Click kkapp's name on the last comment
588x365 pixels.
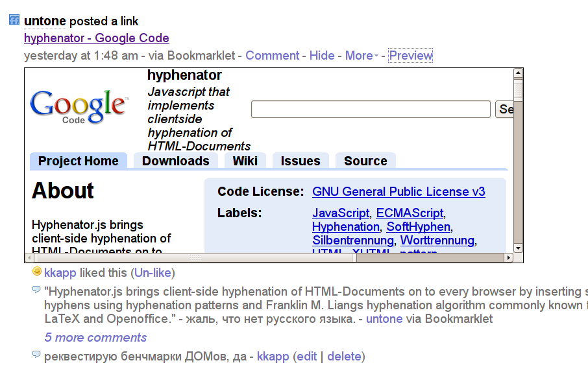273,357
